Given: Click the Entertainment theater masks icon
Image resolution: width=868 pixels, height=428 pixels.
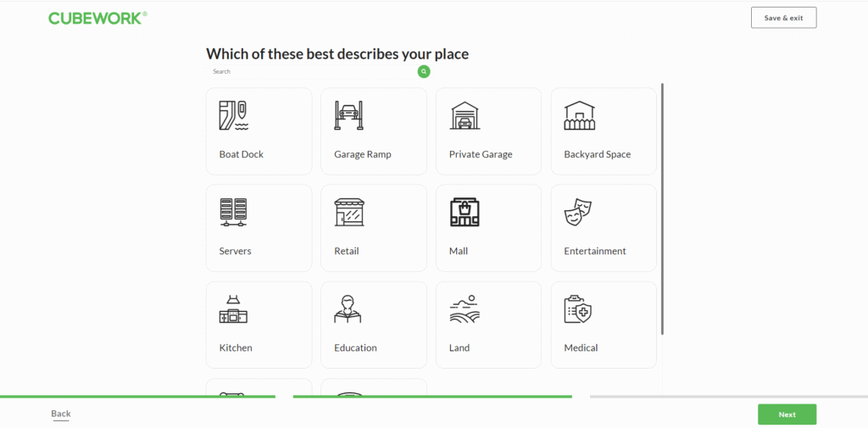Looking at the screenshot, I should (578, 212).
